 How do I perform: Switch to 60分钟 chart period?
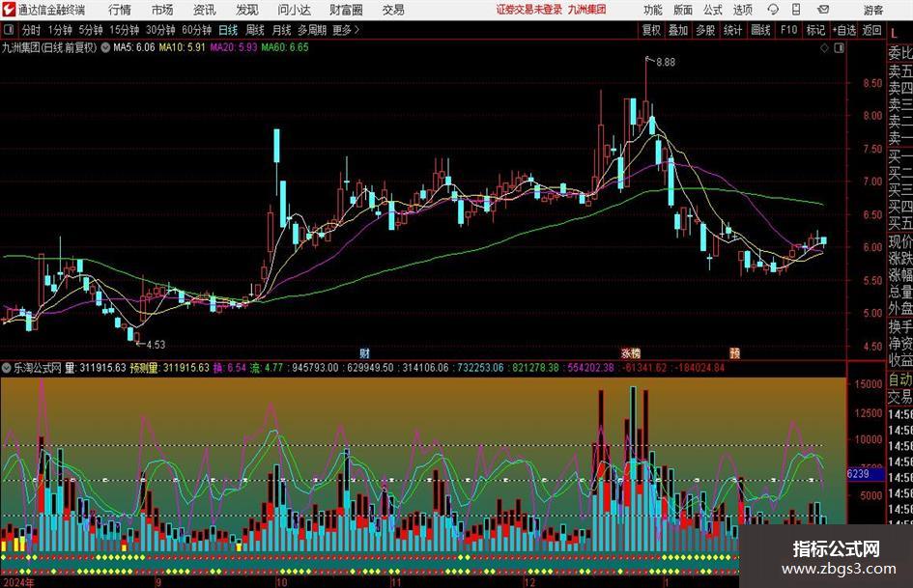197,30
